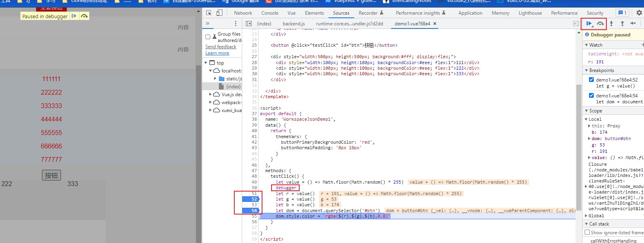Collapse the Local scope group
Viewport: 644px width, 243px height.
587,119
